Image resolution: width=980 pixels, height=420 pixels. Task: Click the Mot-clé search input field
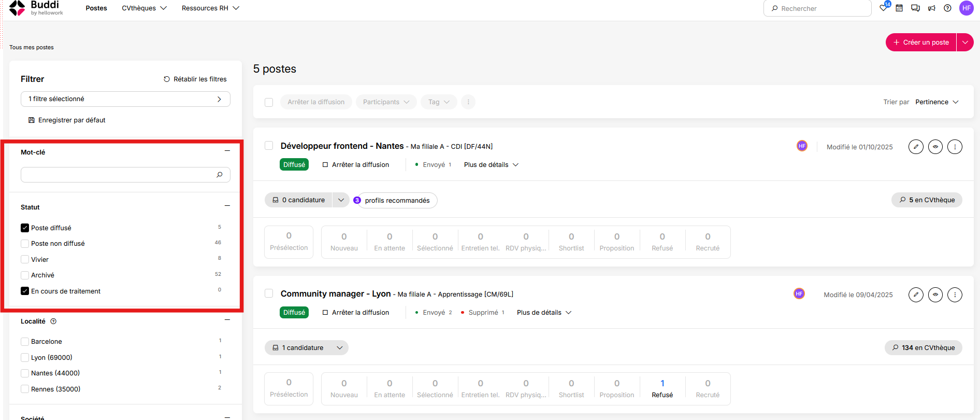(x=125, y=175)
